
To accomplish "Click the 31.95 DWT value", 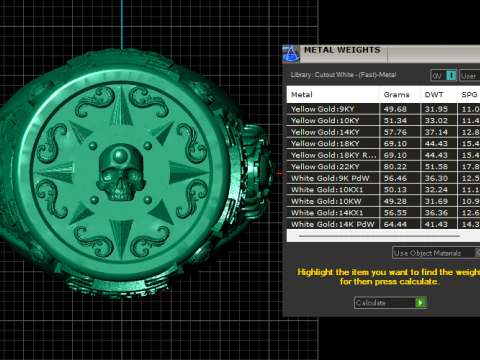I will coord(436,109).
